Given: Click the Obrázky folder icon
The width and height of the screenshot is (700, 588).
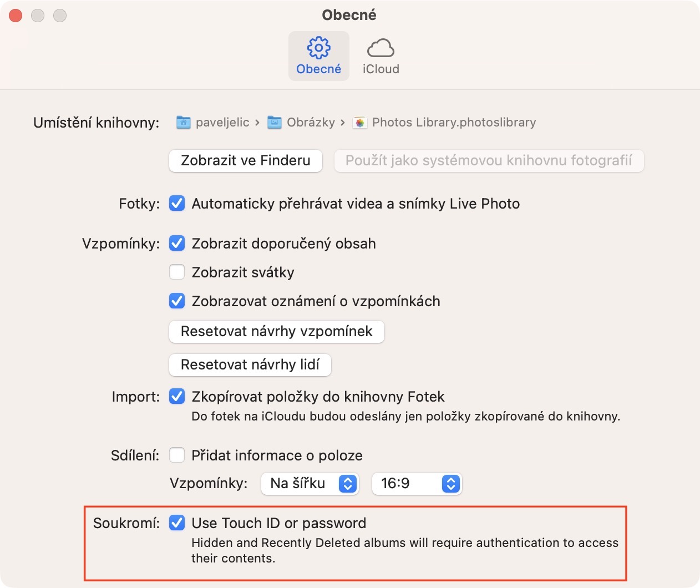Looking at the screenshot, I should (275, 123).
